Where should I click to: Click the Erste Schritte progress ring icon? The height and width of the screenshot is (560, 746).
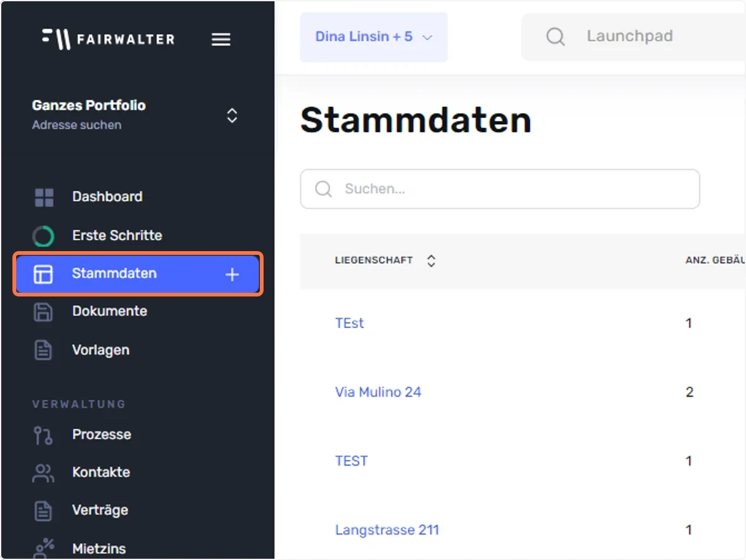click(x=44, y=236)
